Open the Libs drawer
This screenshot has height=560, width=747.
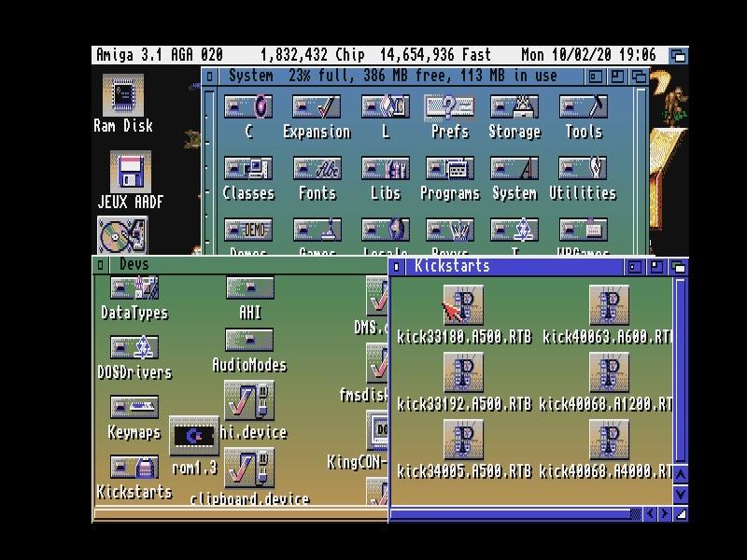386,168
